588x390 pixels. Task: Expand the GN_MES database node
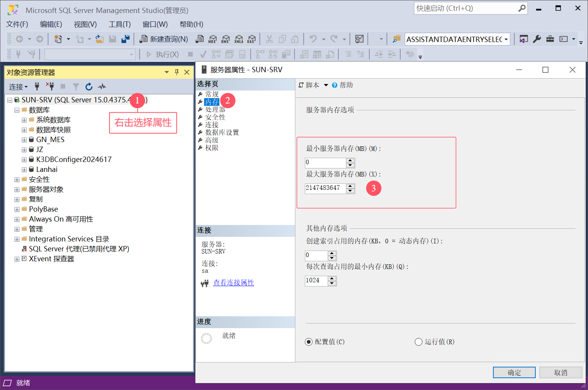pyautogui.click(x=24, y=140)
